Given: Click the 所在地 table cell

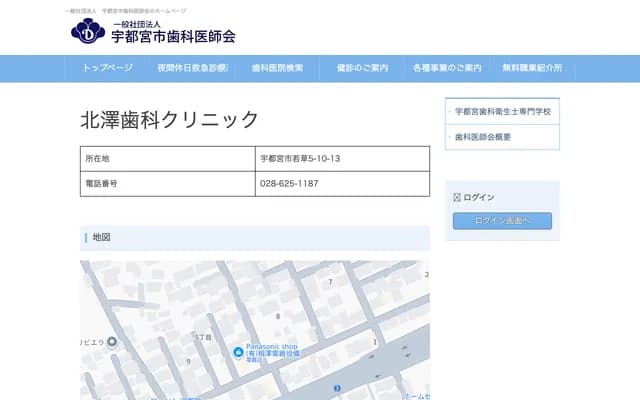Looking at the screenshot, I should pyautogui.click(x=167, y=159).
